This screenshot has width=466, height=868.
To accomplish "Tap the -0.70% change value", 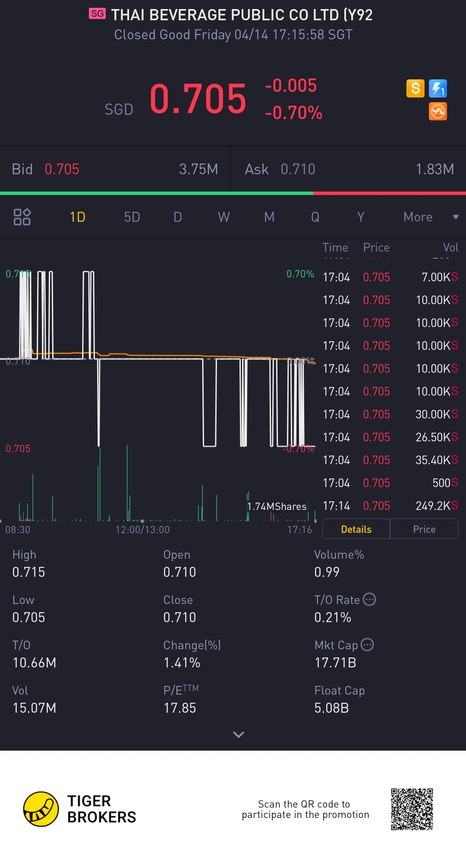I will click(x=293, y=113).
